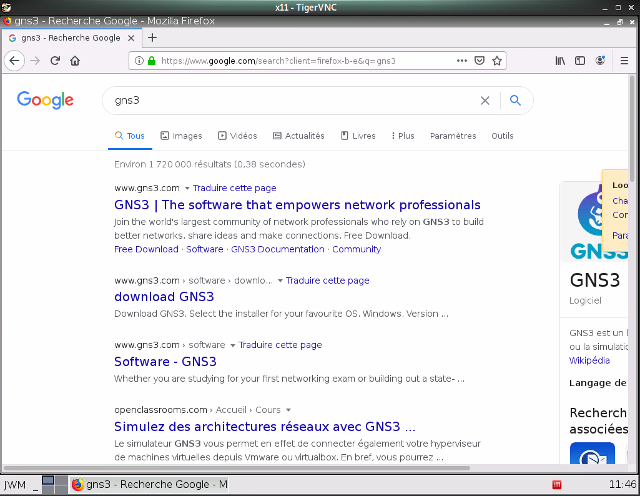
Task: Click the green padlock security icon
Action: [152, 61]
